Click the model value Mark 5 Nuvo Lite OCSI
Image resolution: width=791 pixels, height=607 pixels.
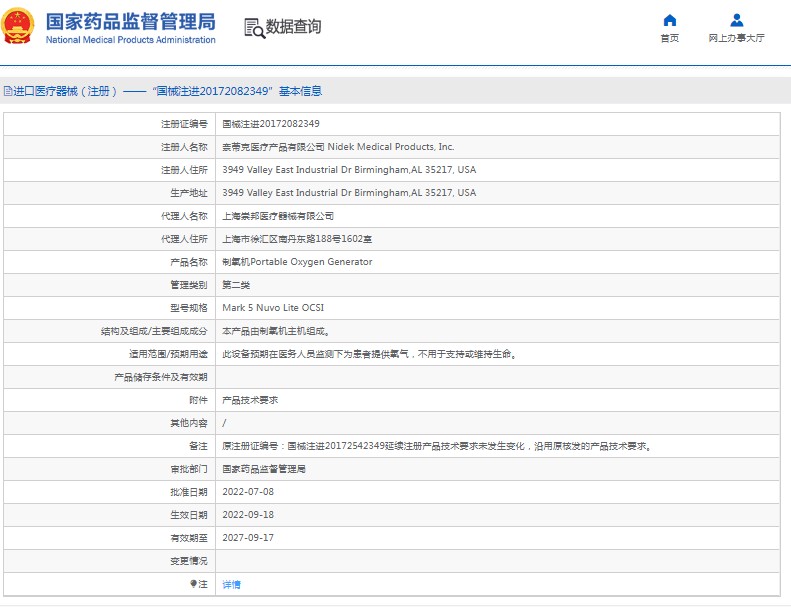(272, 308)
